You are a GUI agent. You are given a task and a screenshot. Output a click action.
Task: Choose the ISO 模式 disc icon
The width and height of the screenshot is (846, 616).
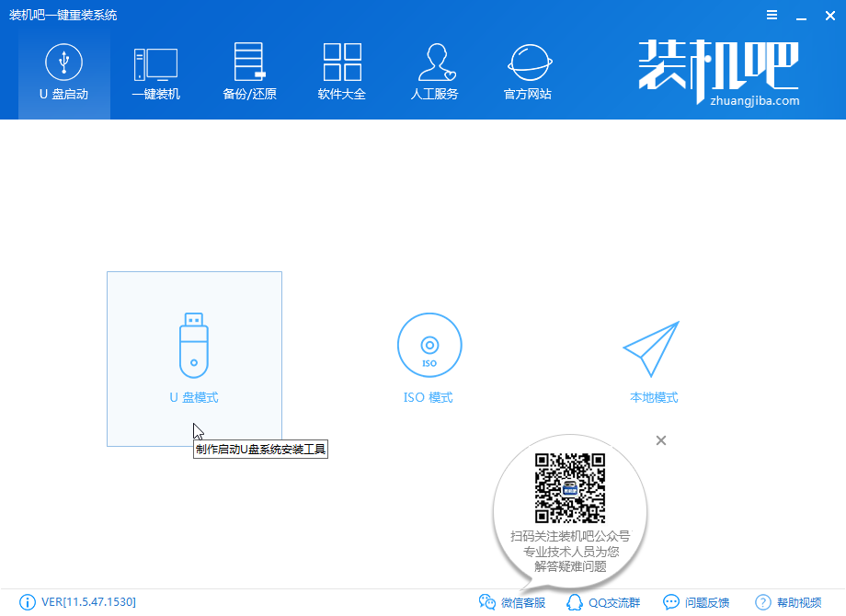429,346
